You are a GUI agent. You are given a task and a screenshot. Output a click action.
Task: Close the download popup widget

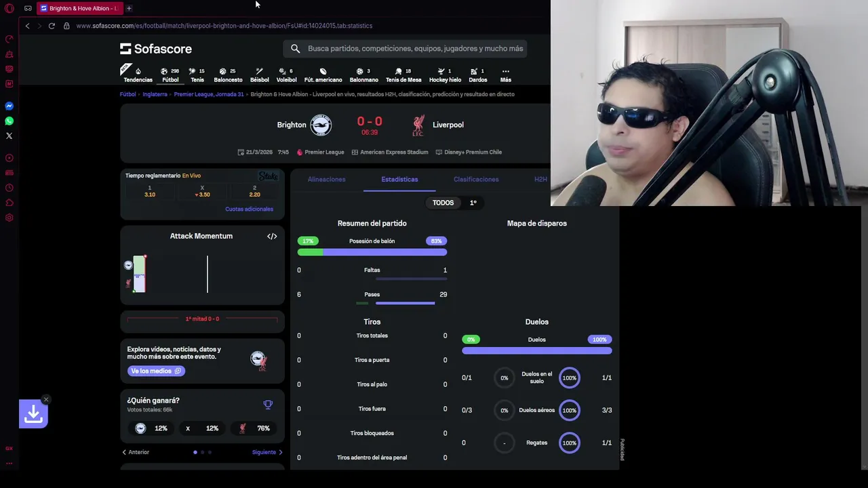click(x=46, y=399)
